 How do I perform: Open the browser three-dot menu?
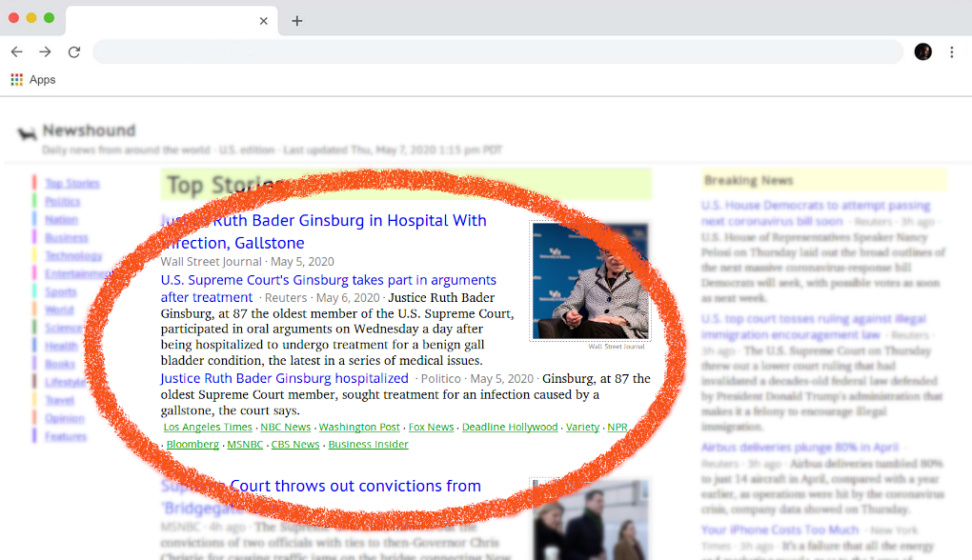tap(951, 51)
